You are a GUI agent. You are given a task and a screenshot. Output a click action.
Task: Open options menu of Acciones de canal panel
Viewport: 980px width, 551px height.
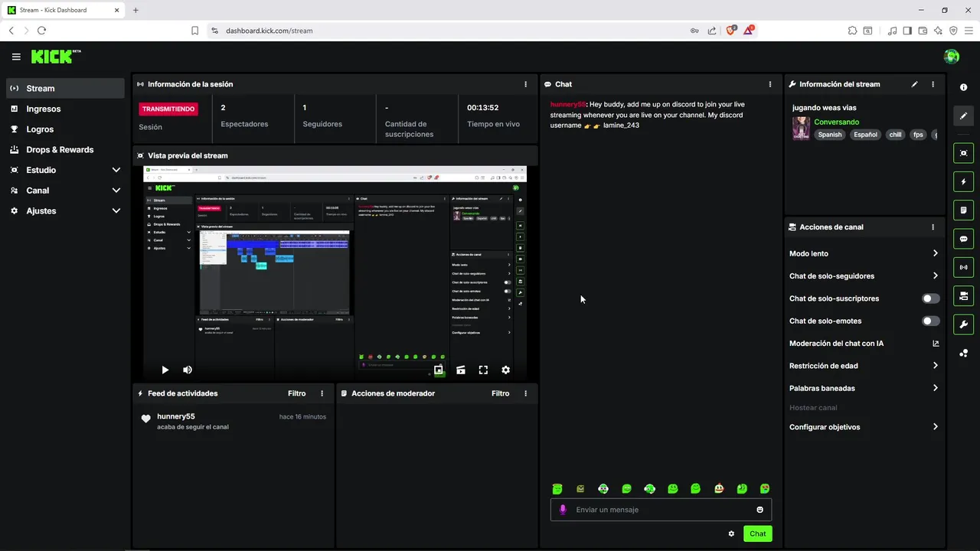[933, 227]
